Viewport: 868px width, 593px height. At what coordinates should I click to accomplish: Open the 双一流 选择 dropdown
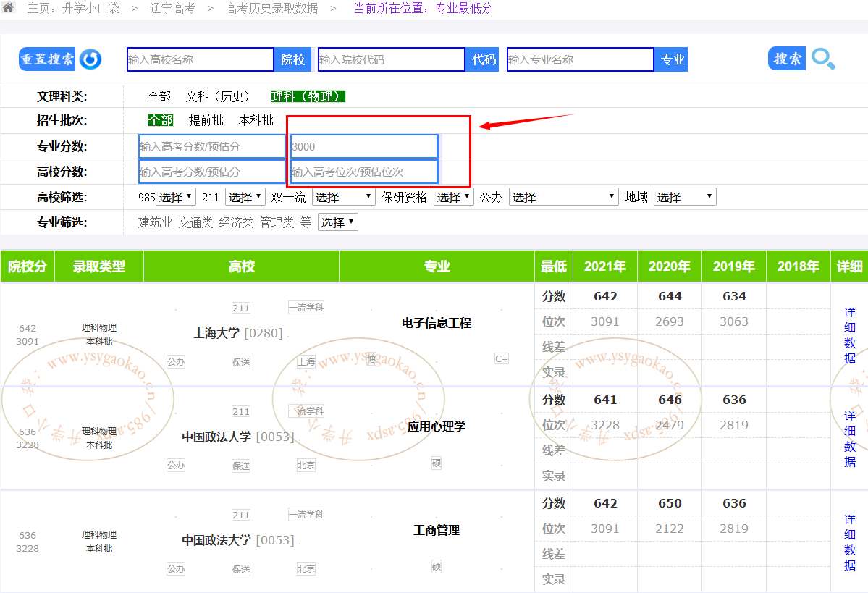tap(343, 197)
